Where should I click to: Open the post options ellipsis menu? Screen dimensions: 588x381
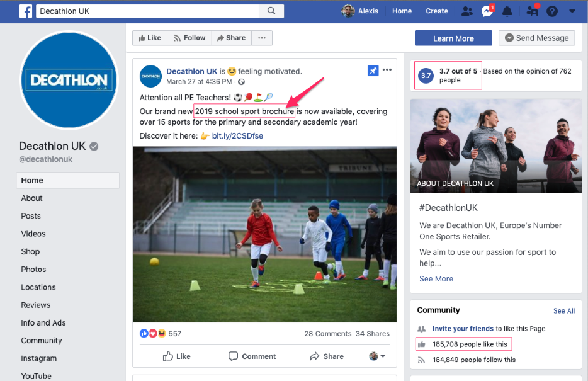pos(387,70)
